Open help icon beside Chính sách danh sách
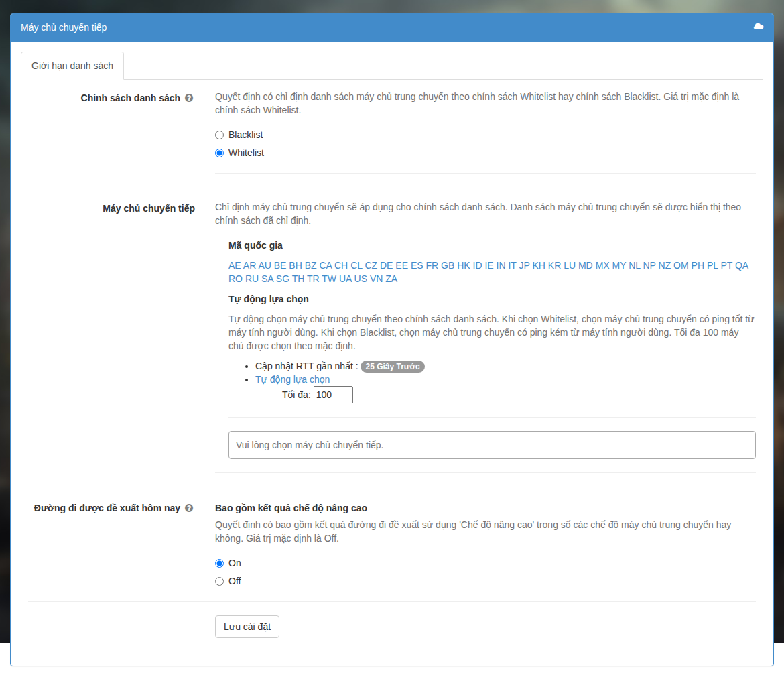Viewport: 784px width, 693px height. [x=189, y=98]
